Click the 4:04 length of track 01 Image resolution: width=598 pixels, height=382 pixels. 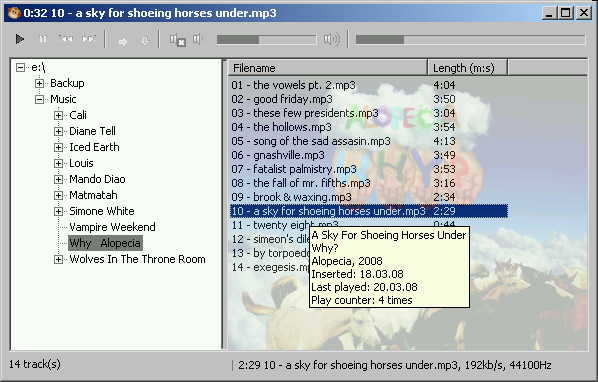pyautogui.click(x=444, y=85)
